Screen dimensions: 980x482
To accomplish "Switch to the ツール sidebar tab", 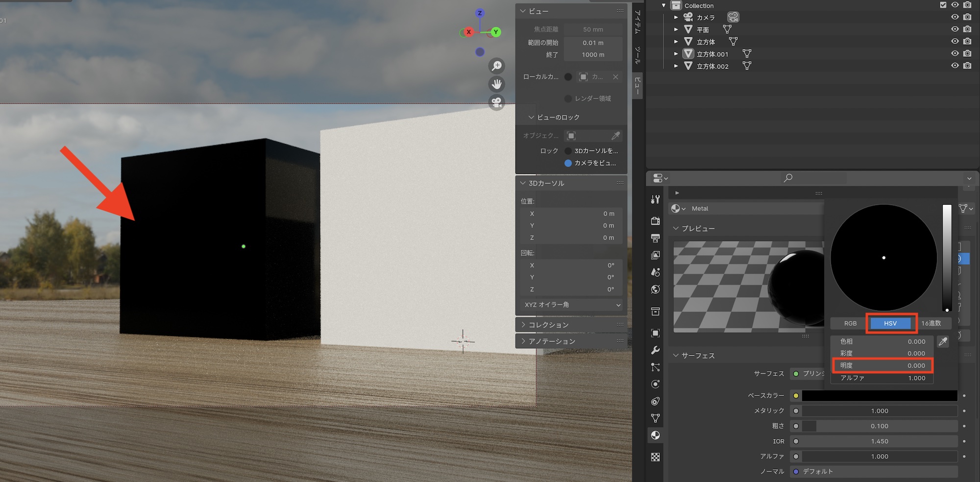I will pos(637,55).
